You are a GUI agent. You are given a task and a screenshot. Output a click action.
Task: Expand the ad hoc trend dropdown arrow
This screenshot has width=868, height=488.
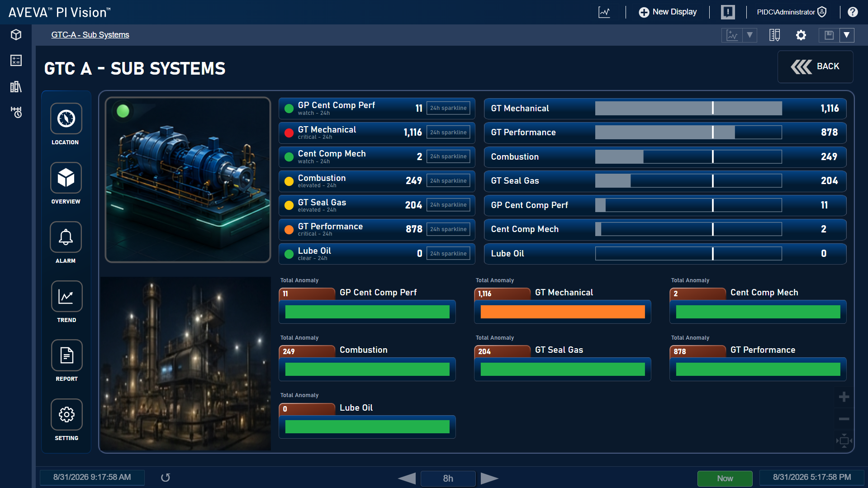tap(749, 35)
